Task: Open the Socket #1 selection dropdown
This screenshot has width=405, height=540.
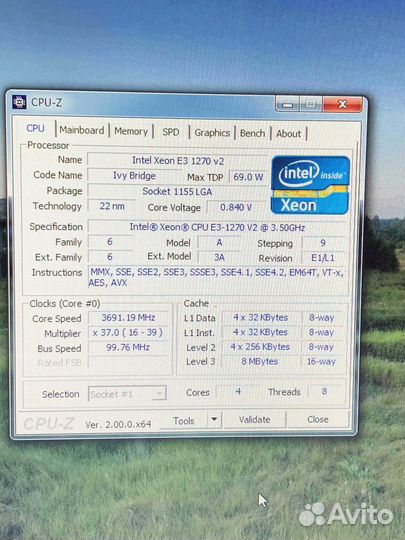Action: coord(127,394)
